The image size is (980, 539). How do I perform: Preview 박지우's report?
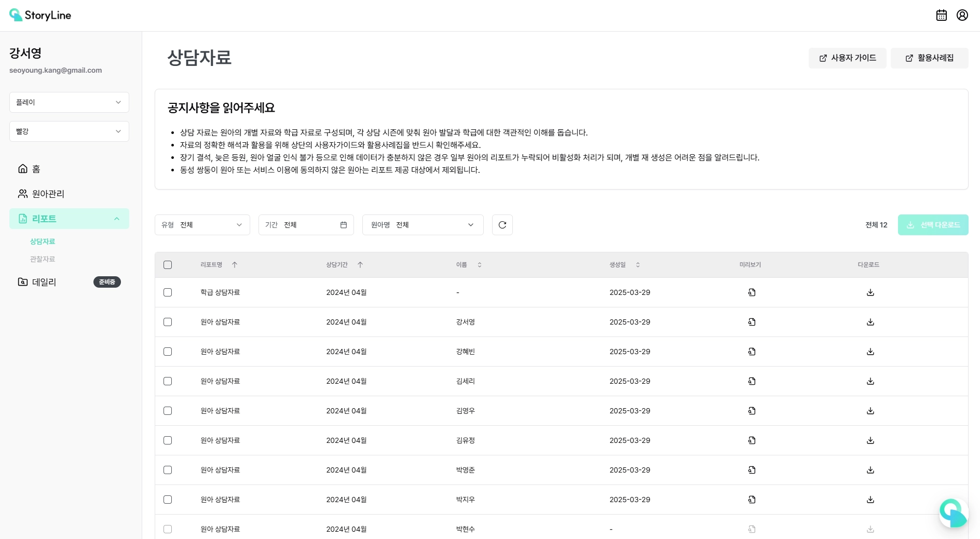click(752, 500)
